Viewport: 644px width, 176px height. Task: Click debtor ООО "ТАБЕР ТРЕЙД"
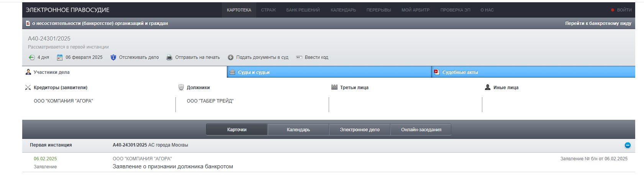coord(210,101)
